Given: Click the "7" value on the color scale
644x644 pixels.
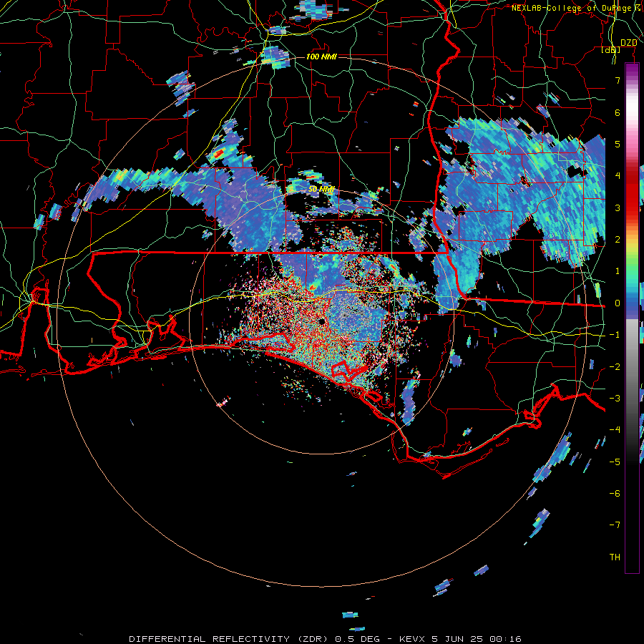Looking at the screenshot, I should tap(618, 80).
